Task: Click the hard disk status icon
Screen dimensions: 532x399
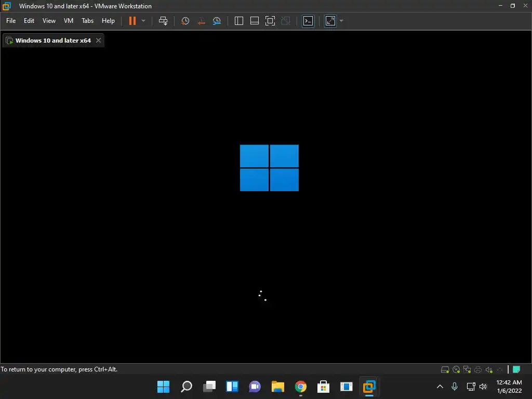Action: [x=445, y=369]
